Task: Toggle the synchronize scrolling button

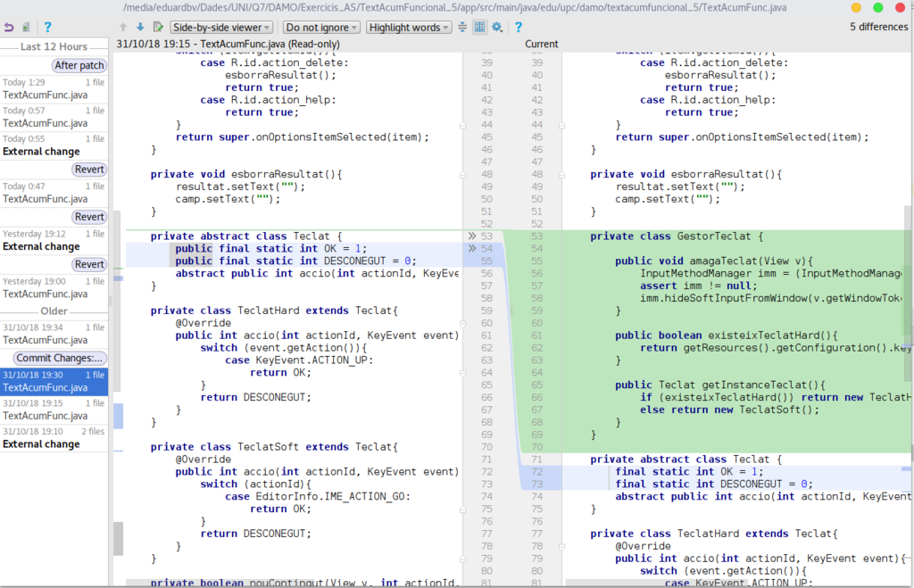Action: coord(479,27)
